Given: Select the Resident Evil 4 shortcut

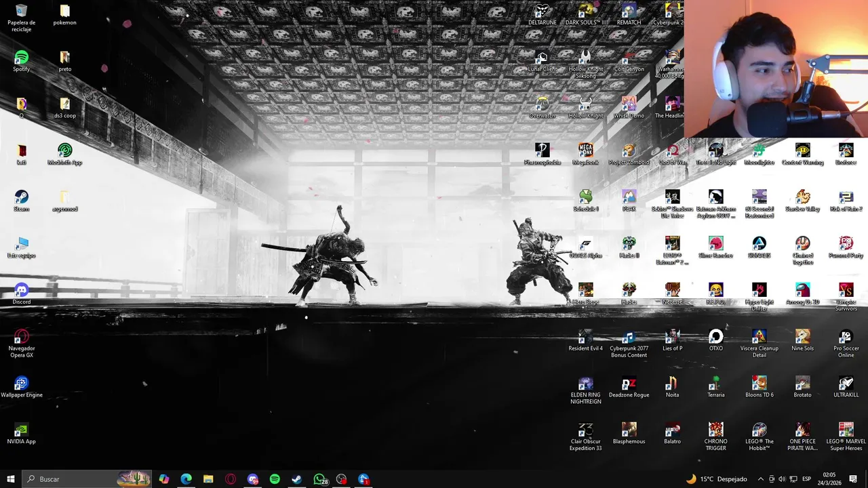Looking at the screenshot, I should click(585, 341).
